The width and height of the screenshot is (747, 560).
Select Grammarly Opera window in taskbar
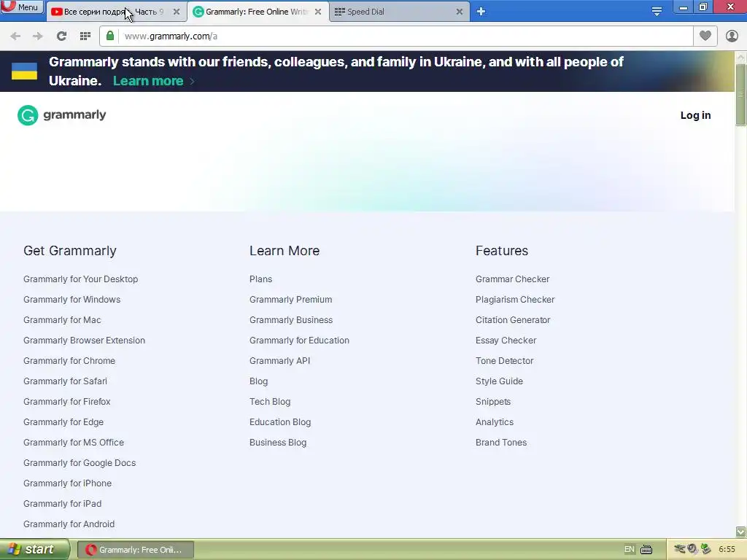point(135,550)
